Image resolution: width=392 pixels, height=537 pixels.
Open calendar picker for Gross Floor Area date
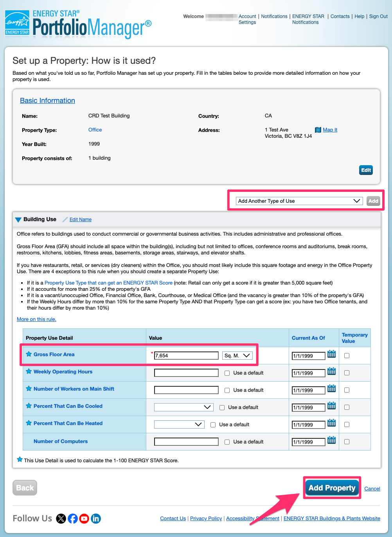[x=331, y=354]
